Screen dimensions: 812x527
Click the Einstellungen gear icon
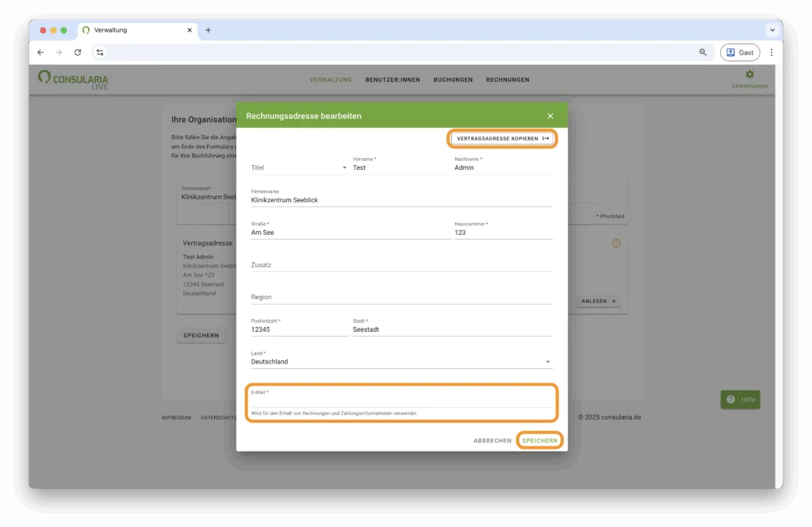tap(749, 75)
